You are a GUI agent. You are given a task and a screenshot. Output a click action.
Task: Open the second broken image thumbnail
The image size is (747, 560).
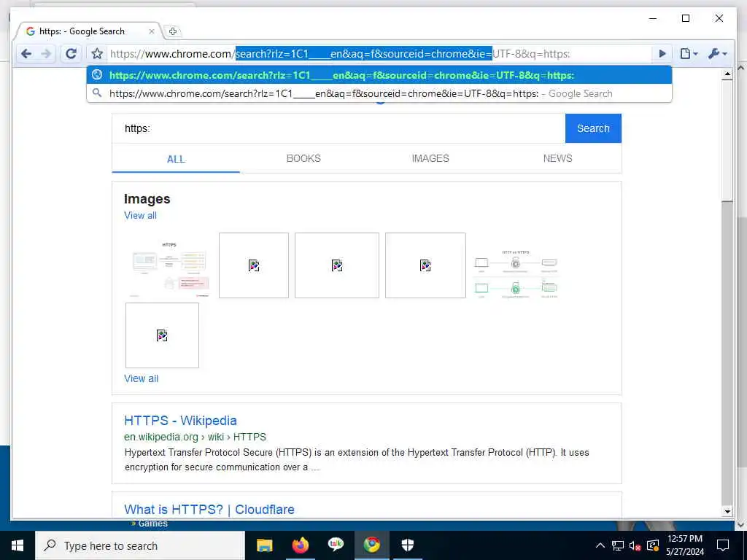point(254,265)
